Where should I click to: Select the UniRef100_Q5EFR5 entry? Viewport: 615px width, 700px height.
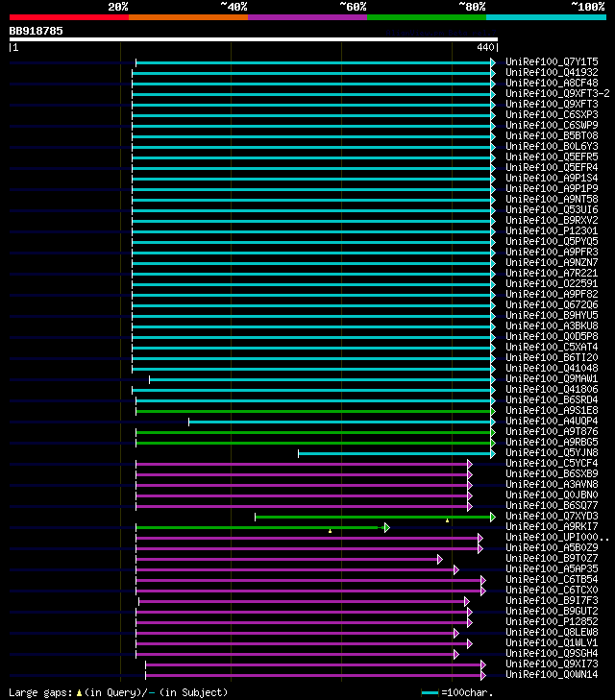[552, 157]
